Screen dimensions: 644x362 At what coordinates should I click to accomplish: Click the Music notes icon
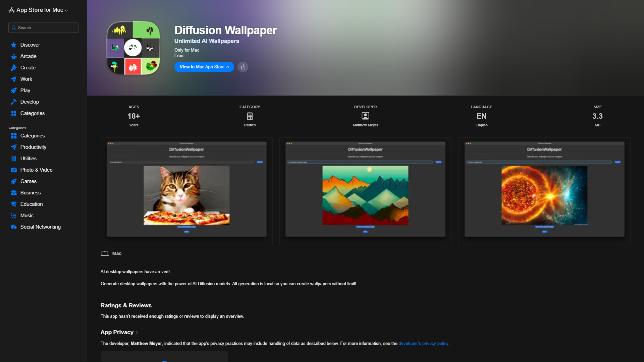tap(14, 216)
